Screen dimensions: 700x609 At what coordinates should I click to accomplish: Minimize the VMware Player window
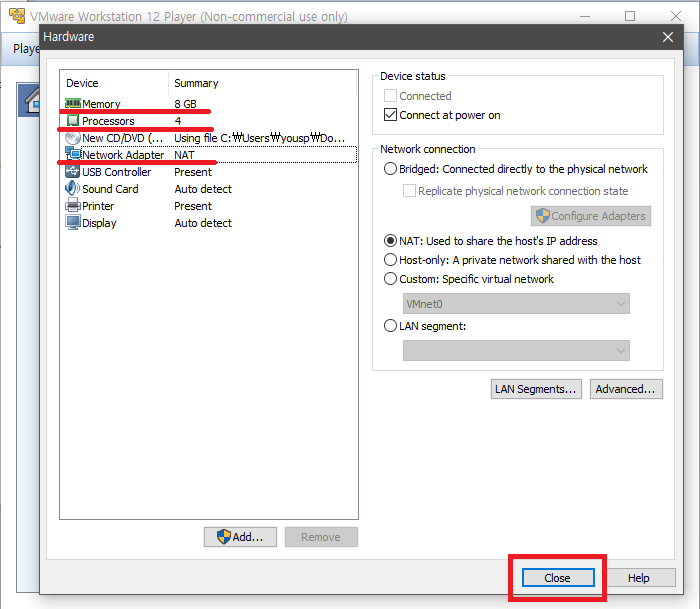tap(585, 16)
